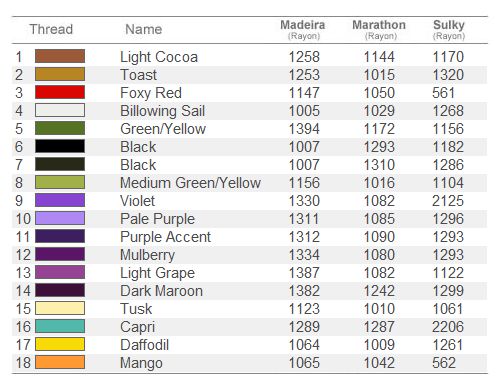Click the 'Purple Accent' name
The width and height of the screenshot is (500, 384).
point(165,237)
